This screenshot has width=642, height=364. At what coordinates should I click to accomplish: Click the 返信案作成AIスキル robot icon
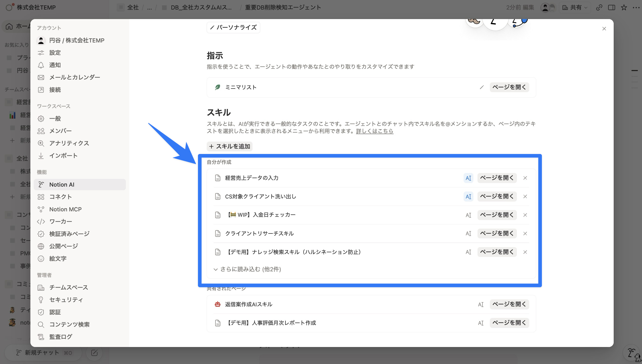point(218,304)
